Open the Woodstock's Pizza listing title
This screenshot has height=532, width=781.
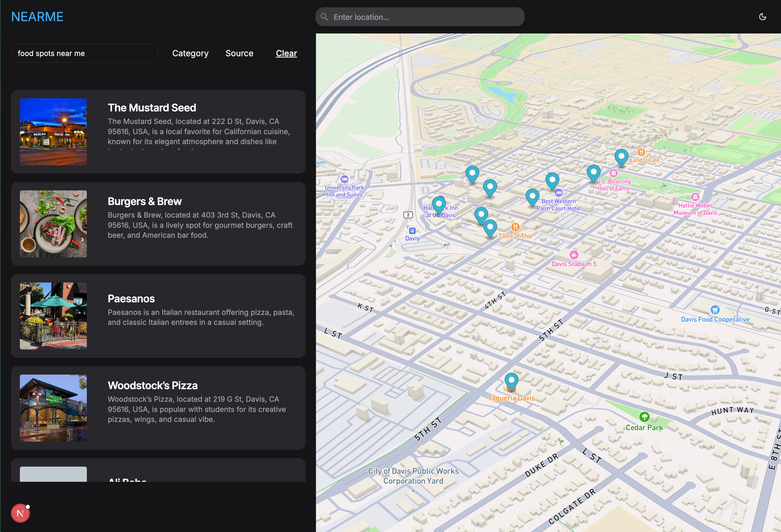(152, 386)
